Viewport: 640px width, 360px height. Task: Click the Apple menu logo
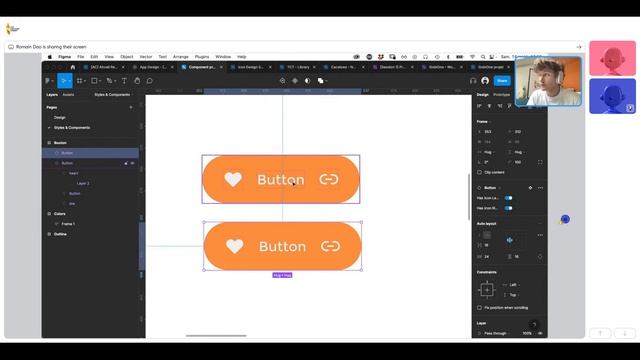[50, 57]
